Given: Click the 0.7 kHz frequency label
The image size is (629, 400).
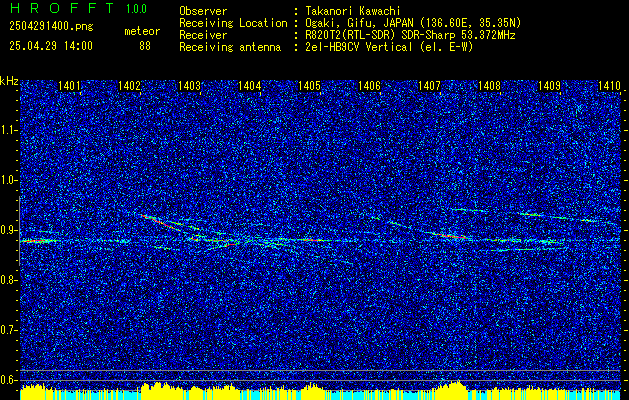Looking at the screenshot, I should pos(8,330).
